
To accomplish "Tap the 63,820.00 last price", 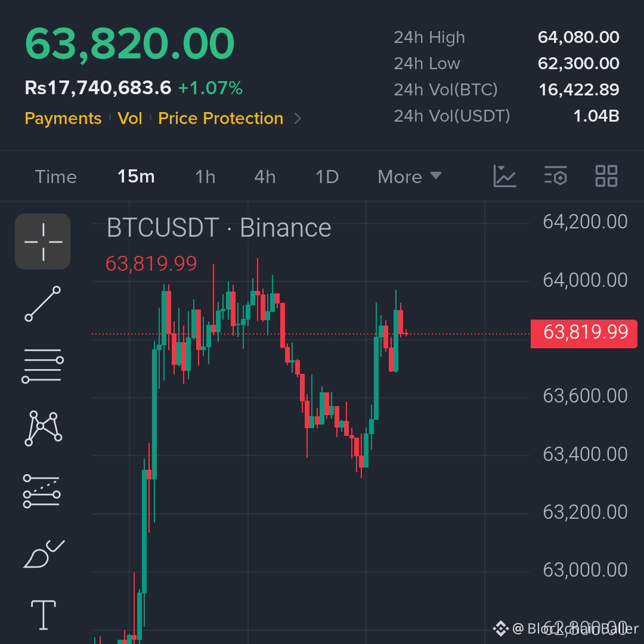I will [x=129, y=44].
